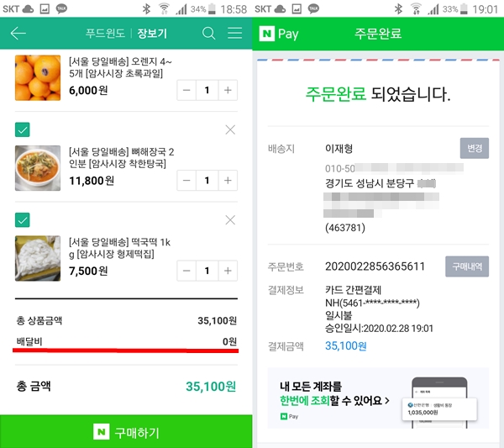504x448 pixels.
Task: Increase 뼈해장국 quantity with plus button
Action: pos(228,180)
